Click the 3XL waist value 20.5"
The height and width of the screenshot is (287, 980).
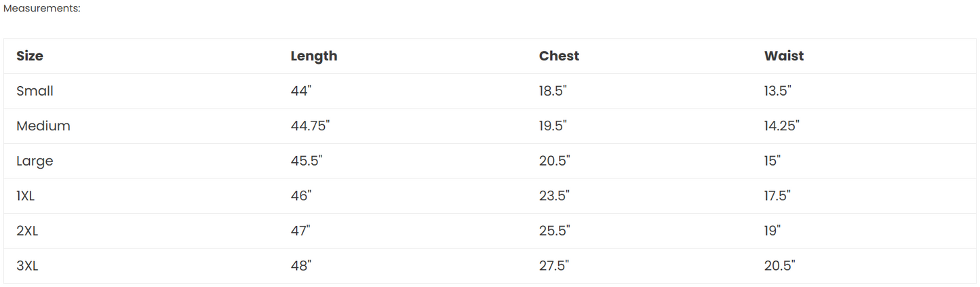click(x=779, y=266)
